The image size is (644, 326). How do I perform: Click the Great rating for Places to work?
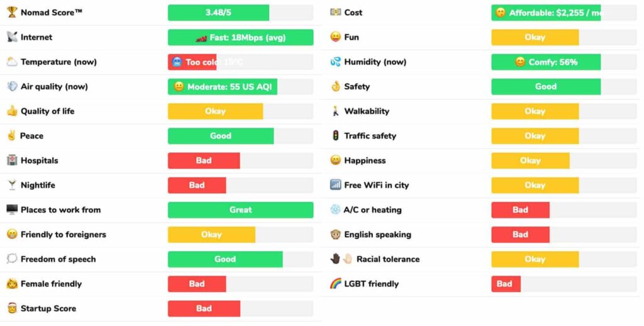click(240, 210)
